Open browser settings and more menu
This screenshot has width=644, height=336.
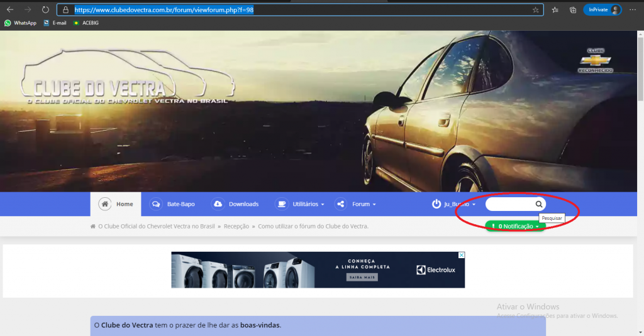tap(633, 10)
